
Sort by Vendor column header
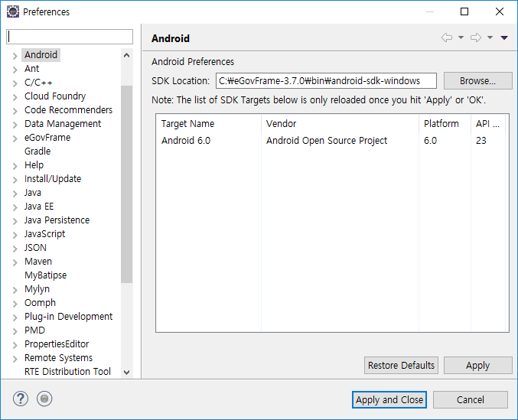coord(340,124)
